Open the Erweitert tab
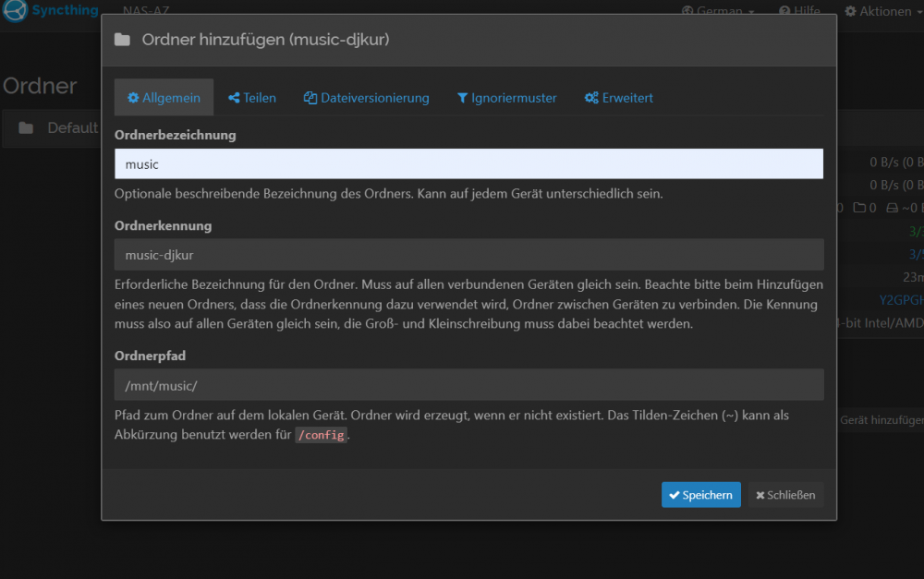The width and height of the screenshot is (924, 579). click(x=619, y=98)
